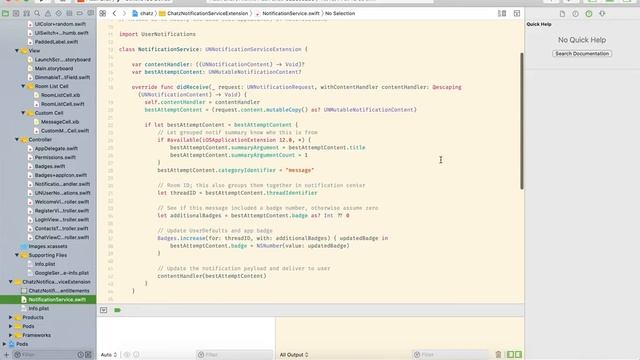Select the highlighted NotificationService.swift row
Viewport: 640px width, 360px height.
(48, 300)
